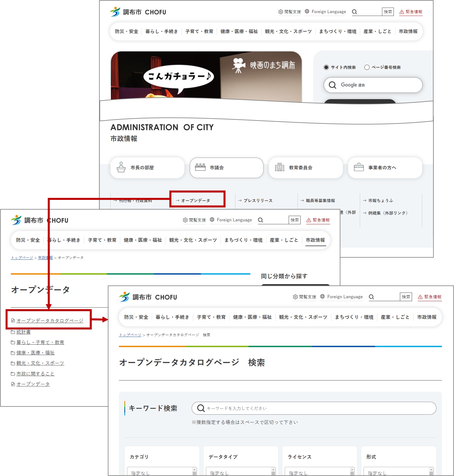Viewport: 454px width, 476px height.
Task: Open 防災・安全 menu in top navigation
Action: click(126, 31)
